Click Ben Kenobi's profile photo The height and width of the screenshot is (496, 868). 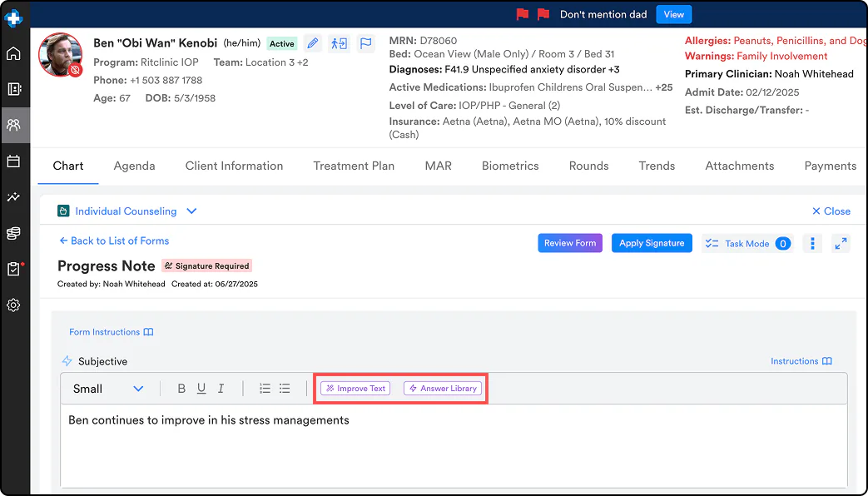(61, 55)
